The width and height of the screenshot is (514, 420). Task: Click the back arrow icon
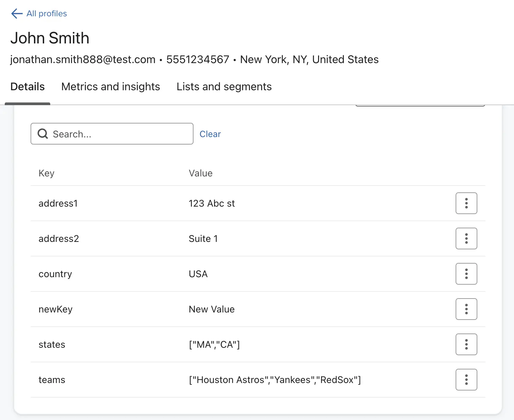[17, 14]
